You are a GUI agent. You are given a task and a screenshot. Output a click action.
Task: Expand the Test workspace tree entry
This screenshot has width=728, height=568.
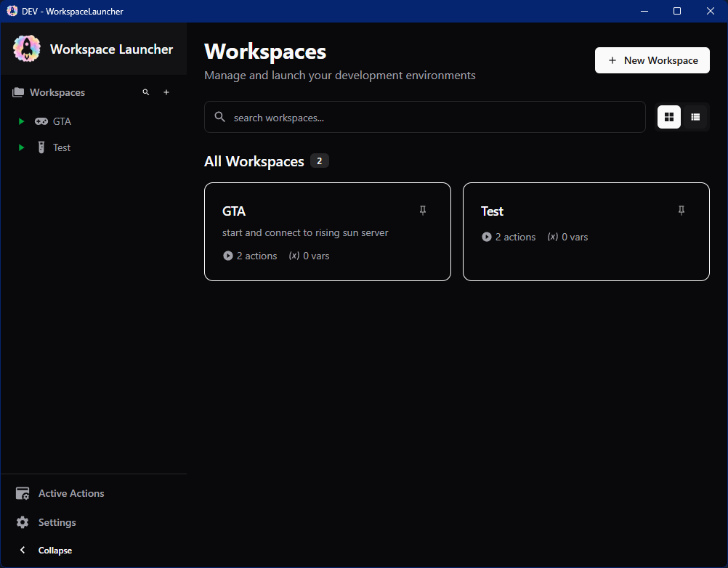(21, 147)
